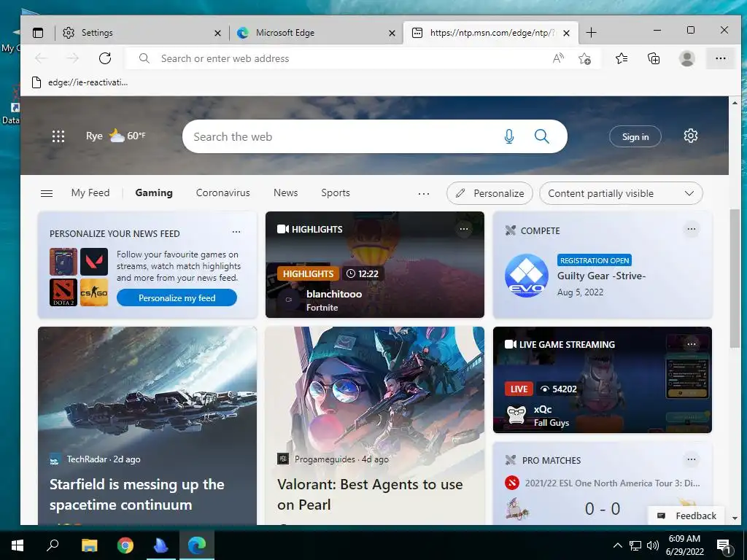This screenshot has height=560, width=747.
Task: Open the Windows Start menu
Action: 18,545
